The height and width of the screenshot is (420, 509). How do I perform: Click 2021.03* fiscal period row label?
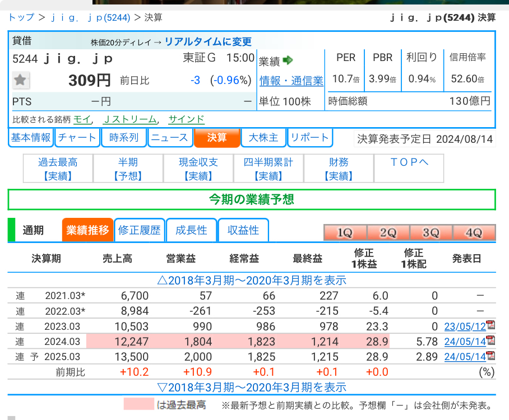click(65, 296)
